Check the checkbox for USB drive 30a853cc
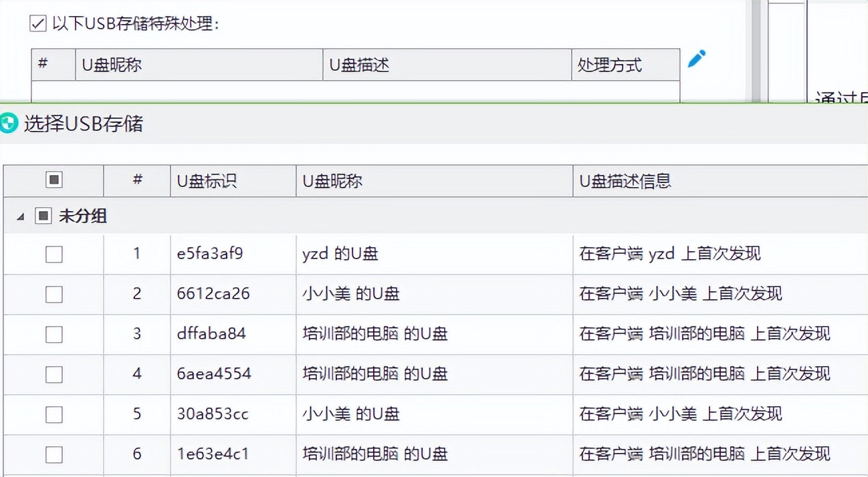The height and width of the screenshot is (477, 868). 53,414
